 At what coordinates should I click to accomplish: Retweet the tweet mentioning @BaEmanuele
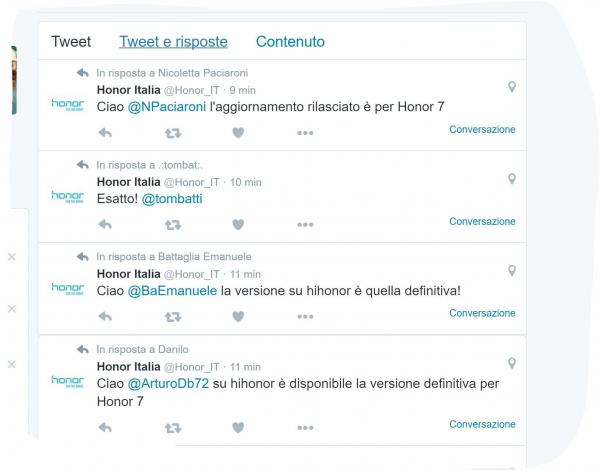[x=173, y=317]
